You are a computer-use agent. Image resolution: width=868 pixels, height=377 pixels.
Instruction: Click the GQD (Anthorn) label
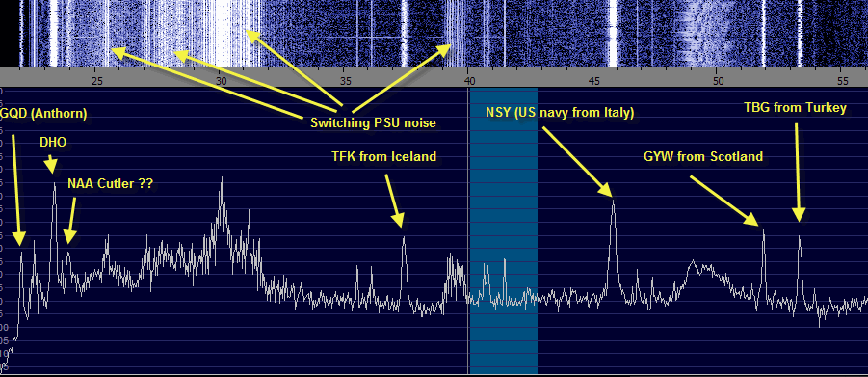[43, 114]
